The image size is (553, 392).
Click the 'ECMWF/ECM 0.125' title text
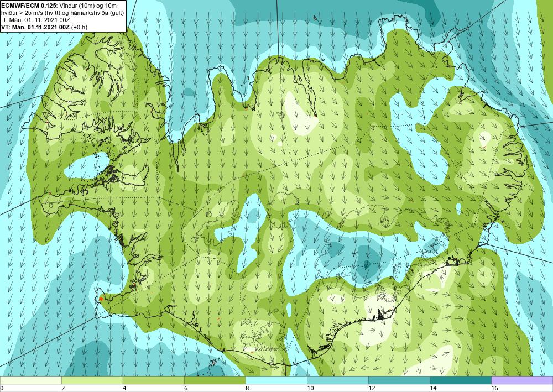click(29, 6)
